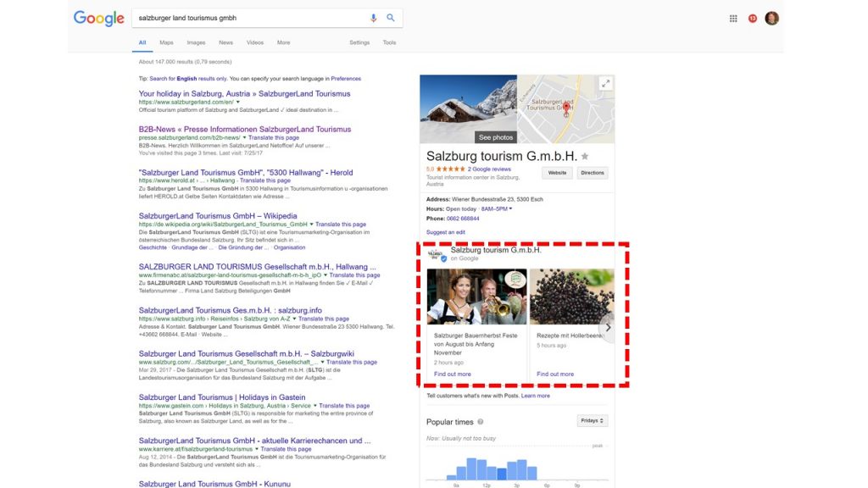
Task: Open the 2 Google reviews link
Action: coord(489,169)
